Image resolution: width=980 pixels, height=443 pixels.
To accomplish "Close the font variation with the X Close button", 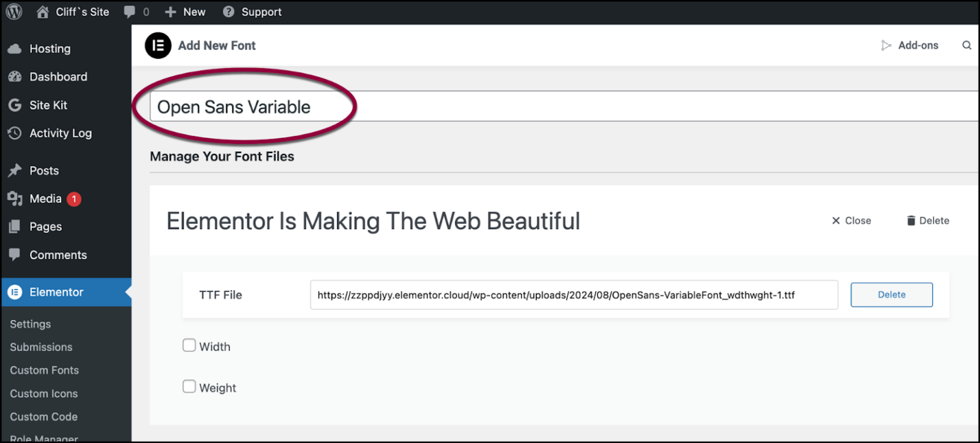I will click(851, 220).
